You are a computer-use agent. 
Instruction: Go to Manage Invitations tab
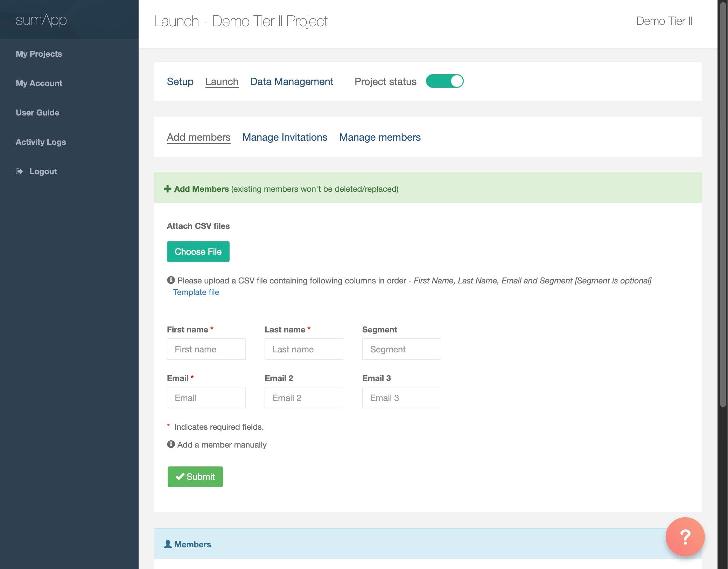[285, 137]
